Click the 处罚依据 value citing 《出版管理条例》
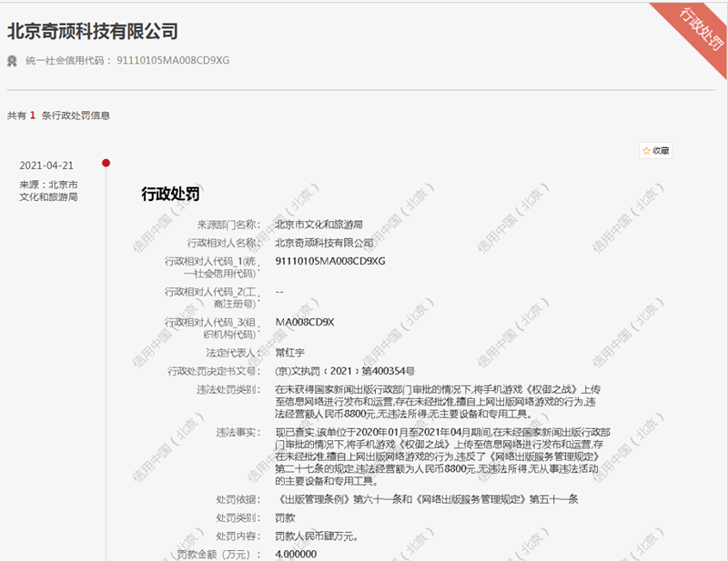Image resolution: width=728 pixels, height=561 pixels. [427, 499]
